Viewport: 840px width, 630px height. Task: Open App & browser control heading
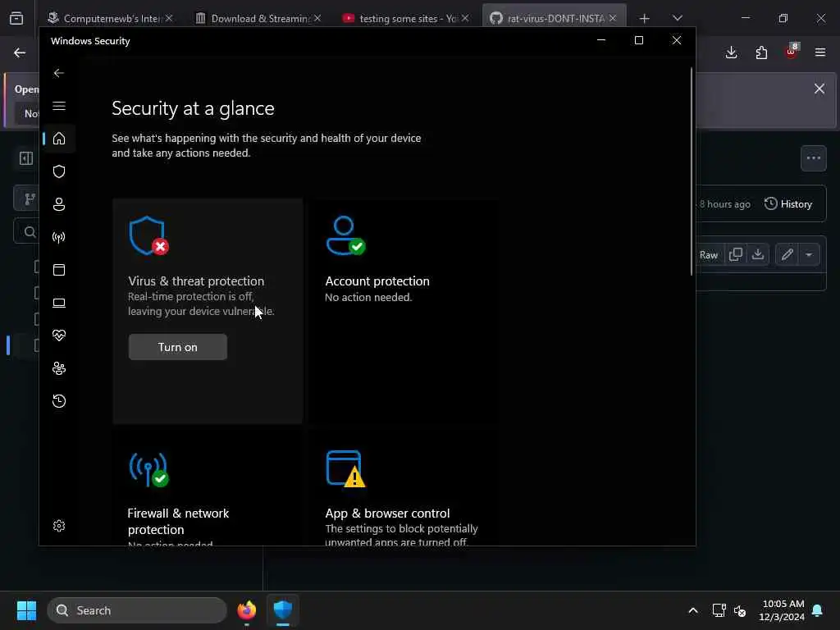[387, 514]
